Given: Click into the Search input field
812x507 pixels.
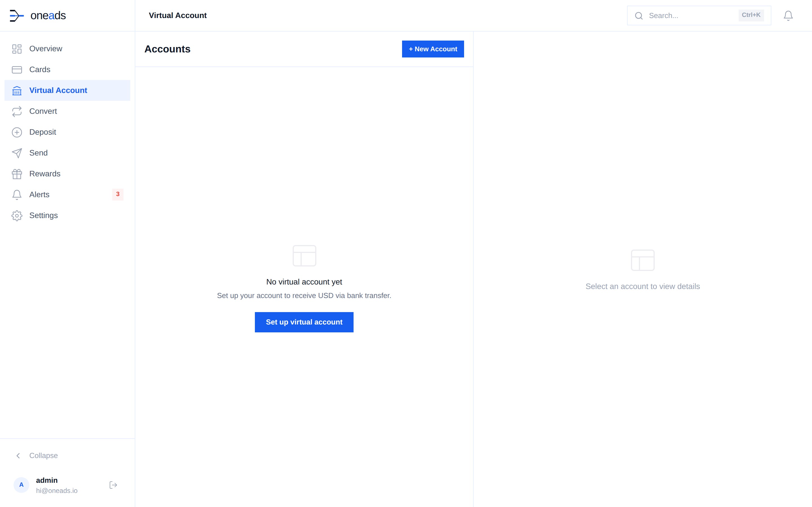Looking at the screenshot, I should 691,15.
